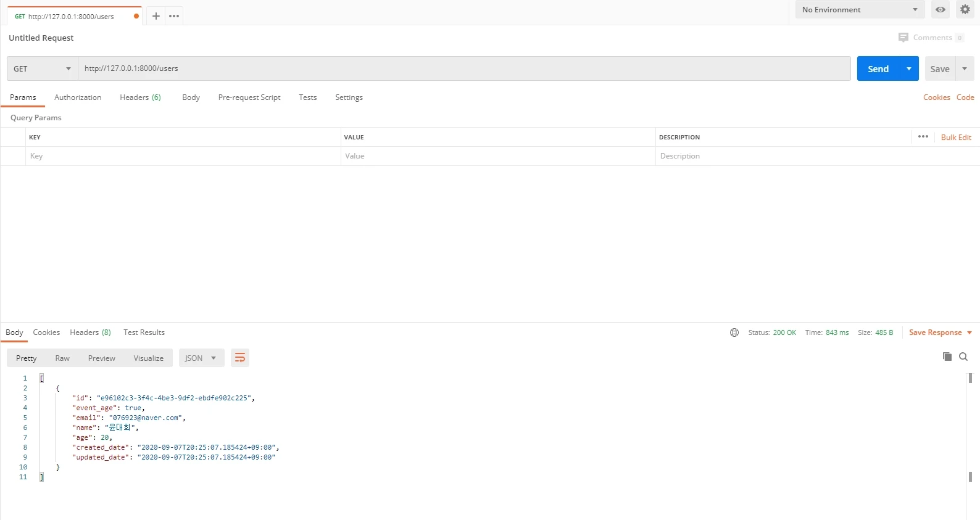Search within the response body
This screenshot has width=980, height=520.
963,357
